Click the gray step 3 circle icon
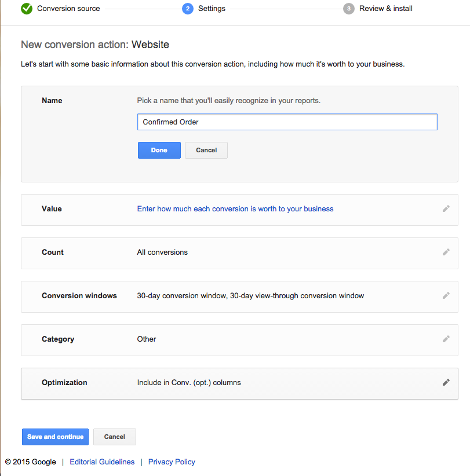Viewport: 470px width, 476px height. 348,9
